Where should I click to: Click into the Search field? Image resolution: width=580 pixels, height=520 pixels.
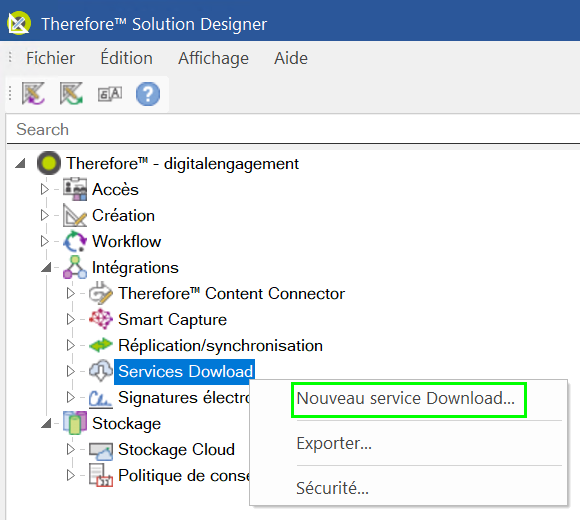[x=293, y=129]
